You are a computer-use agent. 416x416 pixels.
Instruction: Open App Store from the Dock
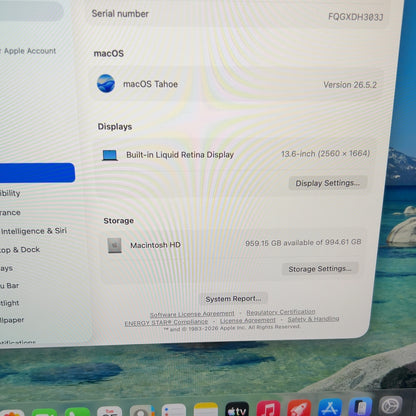[x=330, y=407]
